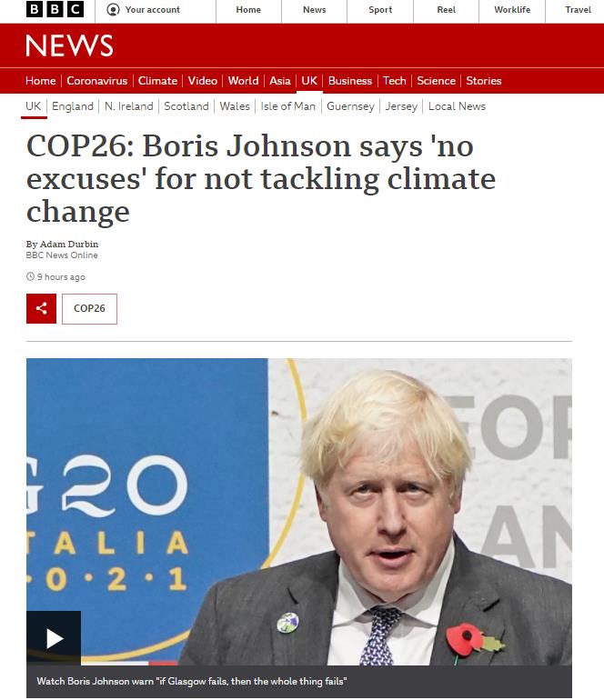Click the BBC NEWS banner logo
Image resolution: width=604 pixels, height=700 pixels.
pos(69,45)
